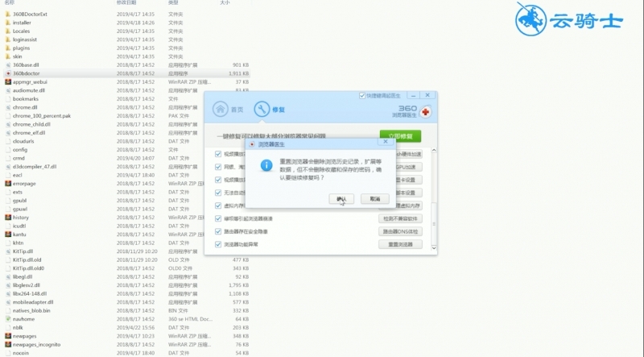
Task: Click the repair list scrollbar thumb
Action: coord(434,224)
